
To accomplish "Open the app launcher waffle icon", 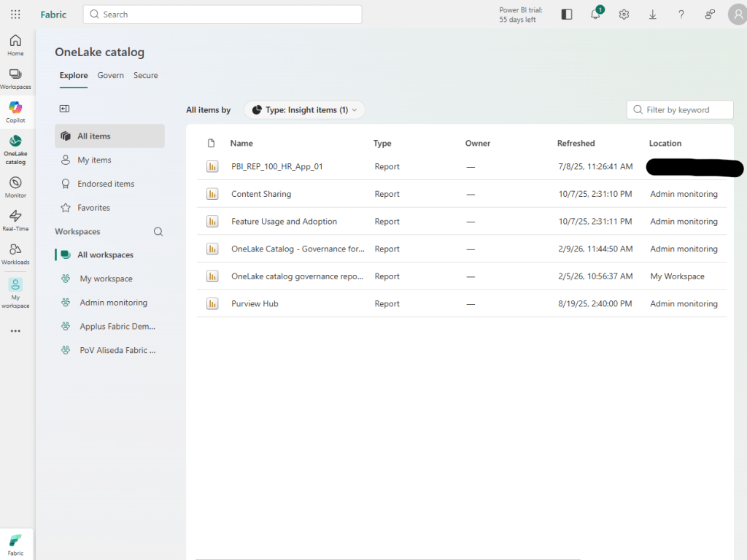I will click(15, 15).
